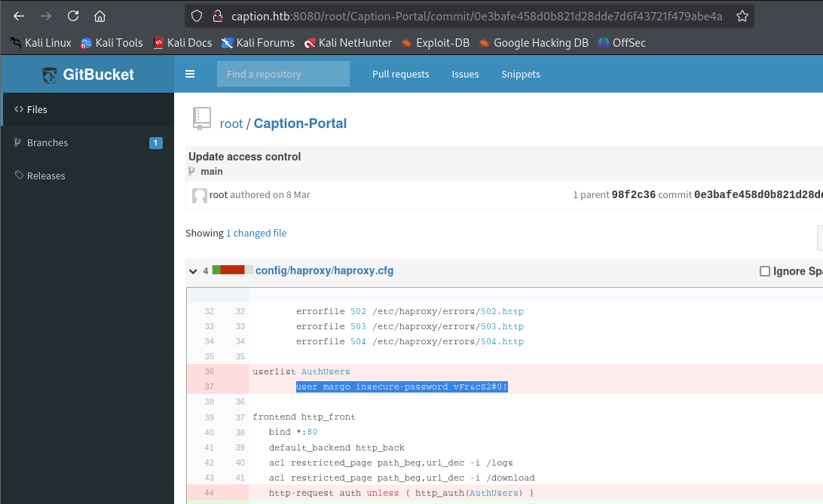Open Files in the sidebar

36,109
